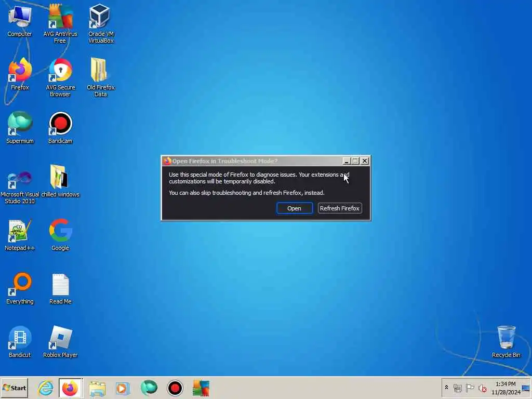
Task: Open AVG AntiVirus from the taskbar
Action: [201, 388]
